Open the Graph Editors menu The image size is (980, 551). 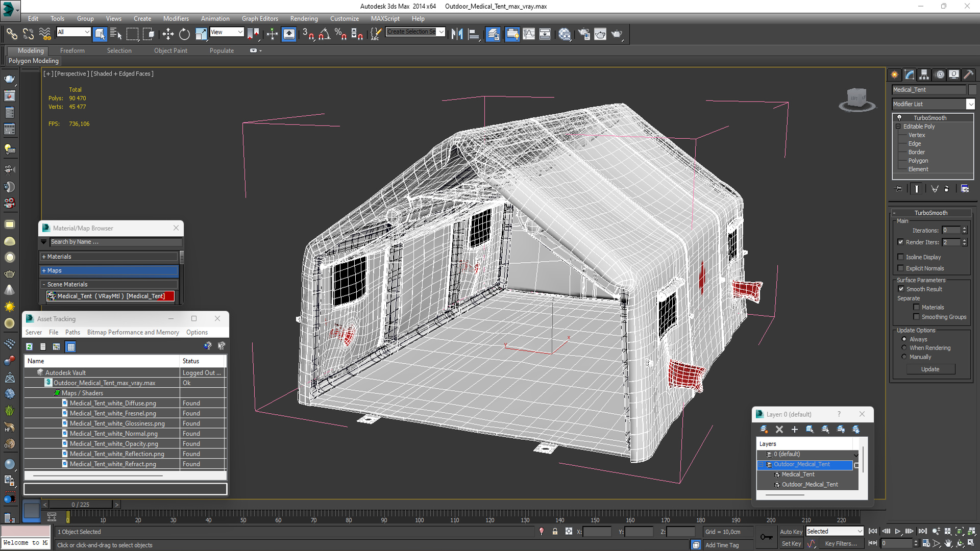[260, 19]
